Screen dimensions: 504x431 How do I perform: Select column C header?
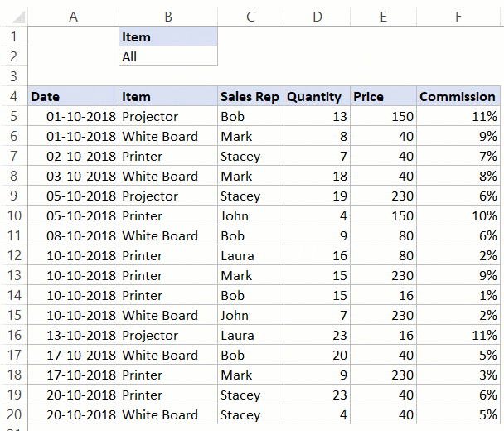point(250,17)
